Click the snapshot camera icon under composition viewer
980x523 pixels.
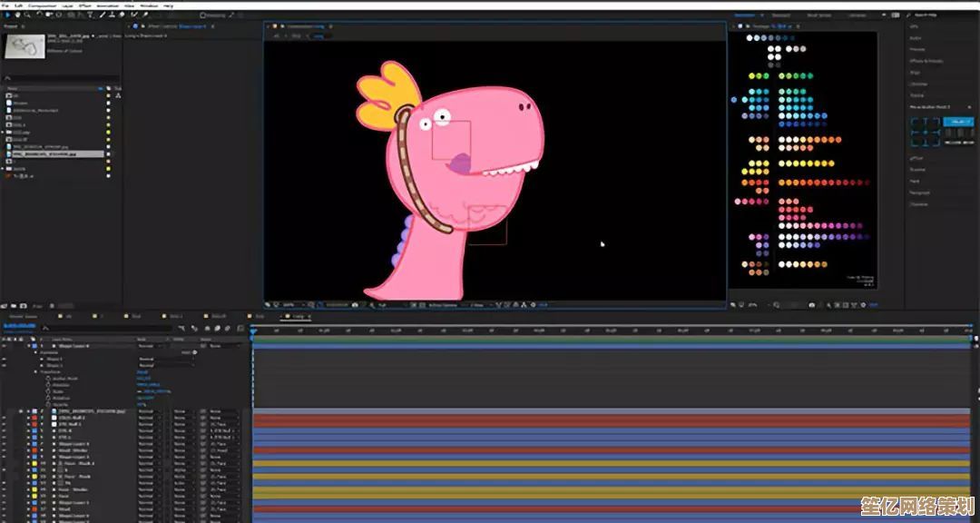point(355,305)
